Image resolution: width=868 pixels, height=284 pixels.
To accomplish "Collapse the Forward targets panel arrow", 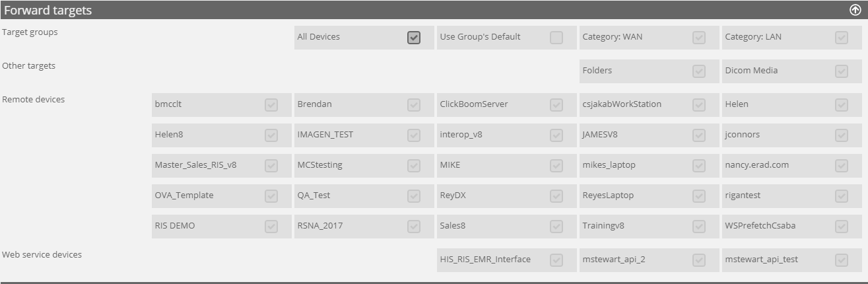I will [x=855, y=10].
